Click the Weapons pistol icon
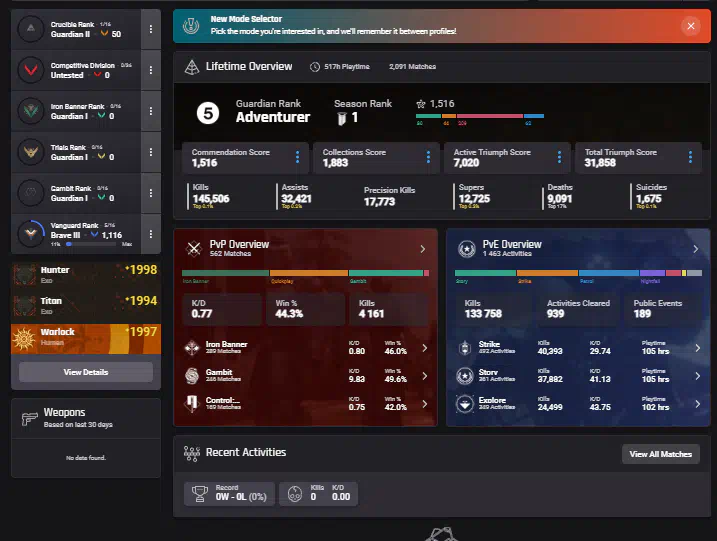 29,418
